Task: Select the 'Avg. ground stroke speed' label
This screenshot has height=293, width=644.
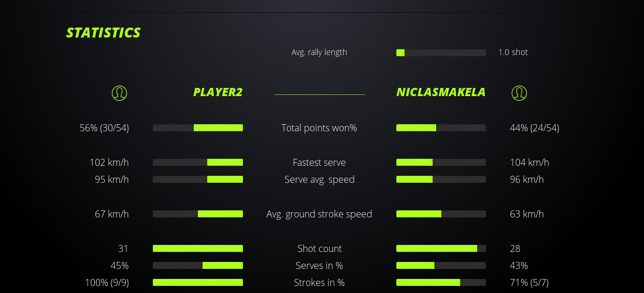Action: click(x=319, y=214)
